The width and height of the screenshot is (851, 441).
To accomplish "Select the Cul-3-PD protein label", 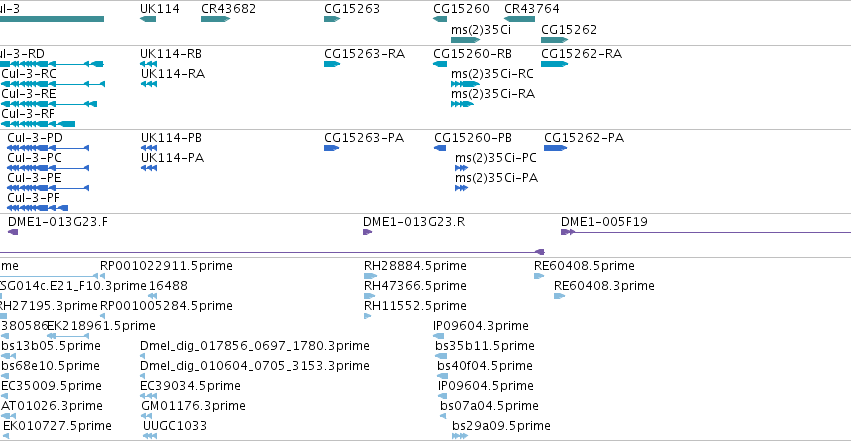I will [35, 138].
